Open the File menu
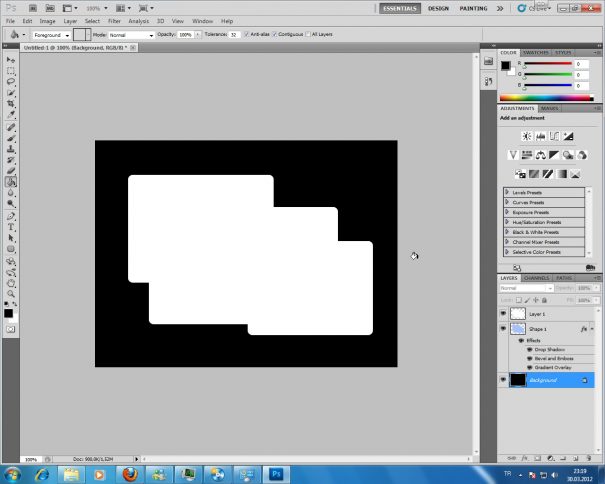605x484 pixels. [10, 21]
